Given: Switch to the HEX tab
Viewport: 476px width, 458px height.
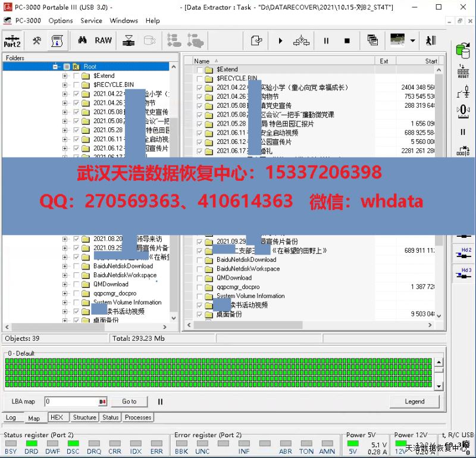Looking at the screenshot, I should click(56, 418).
